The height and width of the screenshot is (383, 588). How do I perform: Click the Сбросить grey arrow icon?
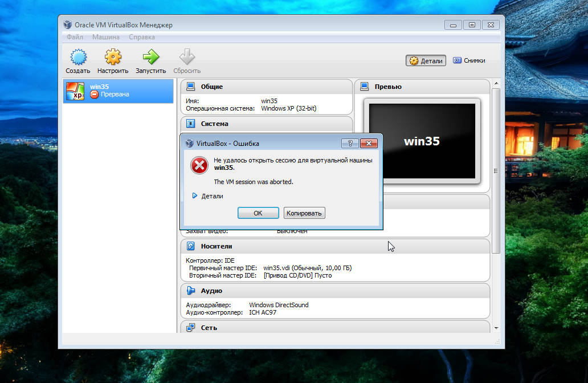[187, 57]
